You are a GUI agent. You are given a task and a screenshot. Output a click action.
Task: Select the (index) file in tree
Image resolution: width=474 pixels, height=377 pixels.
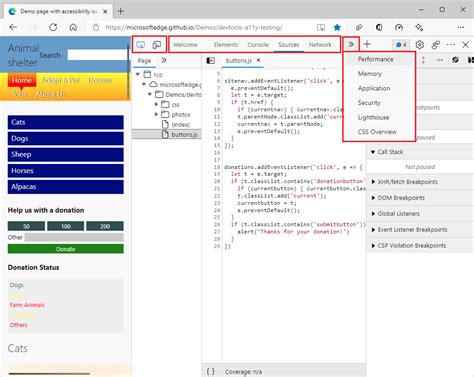[x=180, y=124]
